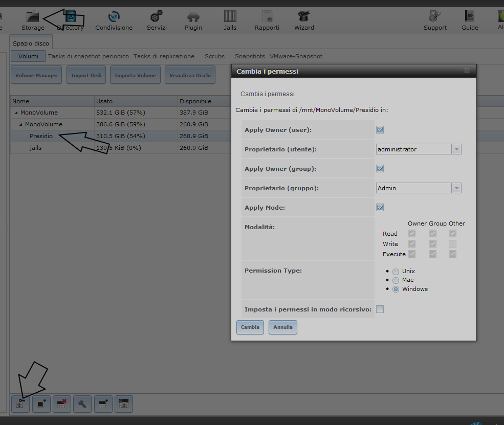Click the Import Disk button
504x425 pixels.
coord(86,75)
